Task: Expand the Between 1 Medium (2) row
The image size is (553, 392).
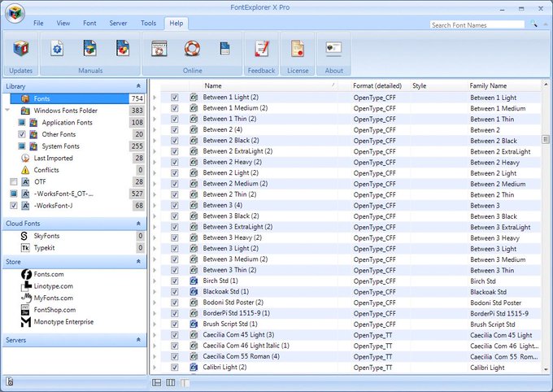Action: [x=155, y=108]
